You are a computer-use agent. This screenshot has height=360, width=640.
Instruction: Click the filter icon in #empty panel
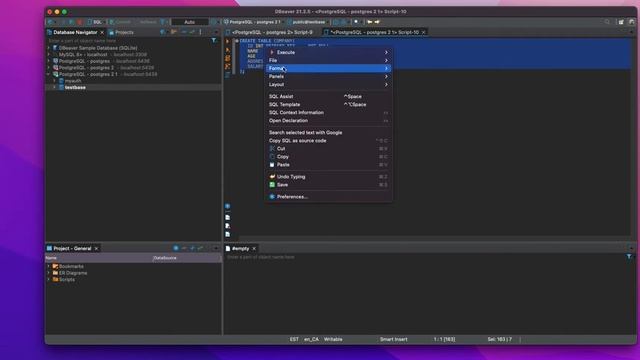coord(629,257)
